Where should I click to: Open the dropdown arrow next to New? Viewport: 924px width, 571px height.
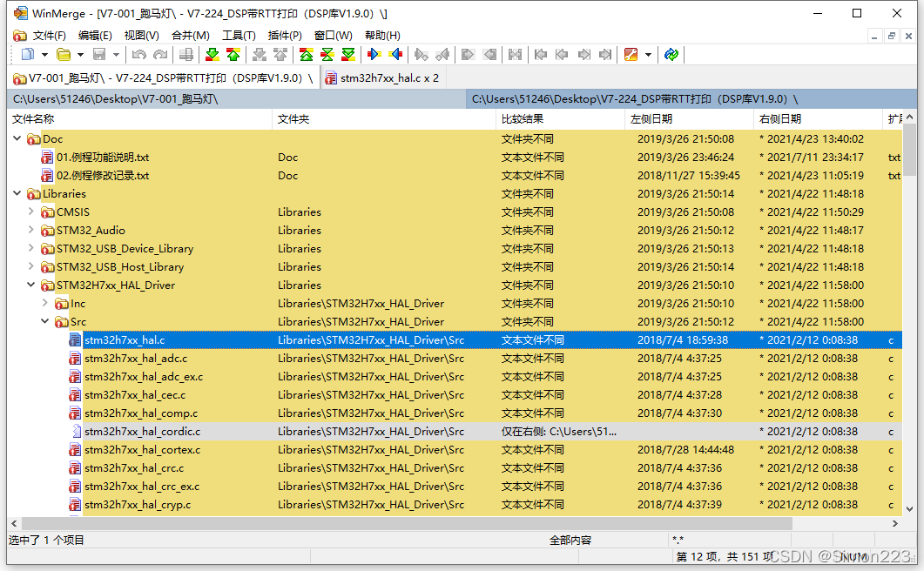click(x=44, y=55)
